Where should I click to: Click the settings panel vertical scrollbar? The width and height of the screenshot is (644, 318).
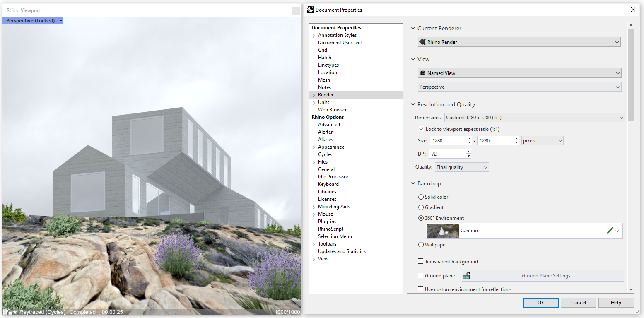631,75
